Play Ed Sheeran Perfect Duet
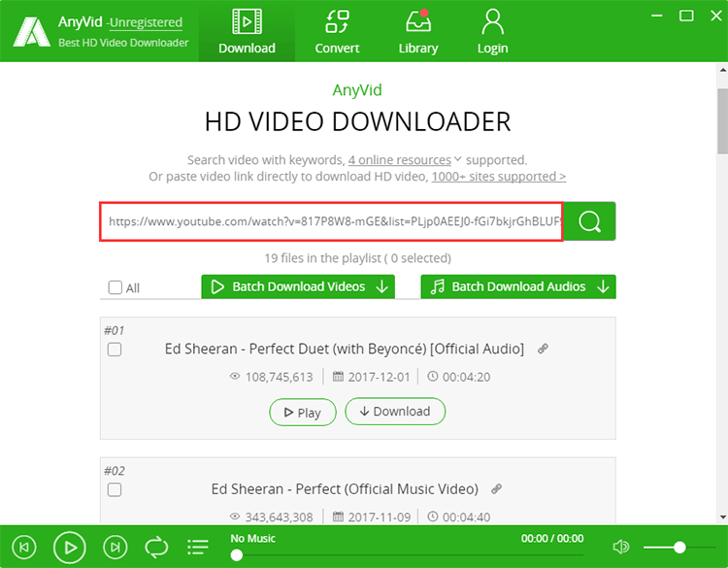Viewport: 728px width, 568px height. [x=303, y=412]
